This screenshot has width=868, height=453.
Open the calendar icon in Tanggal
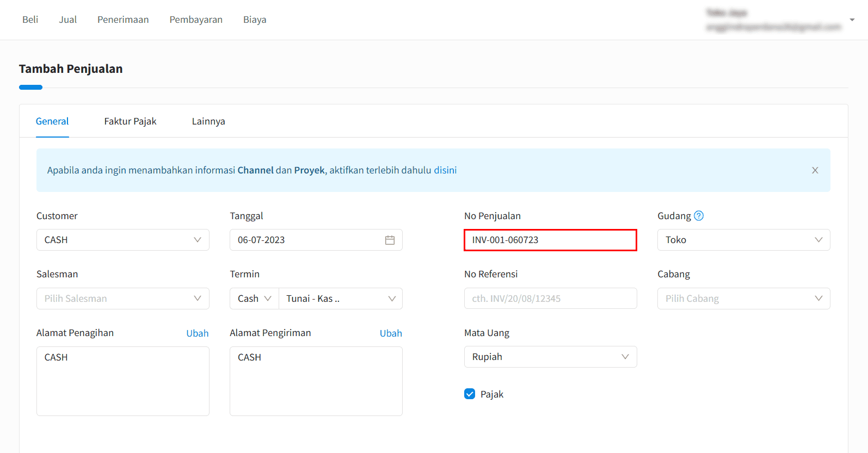click(390, 240)
